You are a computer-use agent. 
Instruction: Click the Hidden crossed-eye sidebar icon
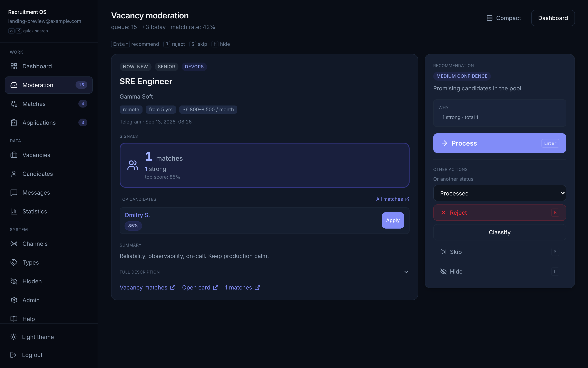pyautogui.click(x=14, y=281)
